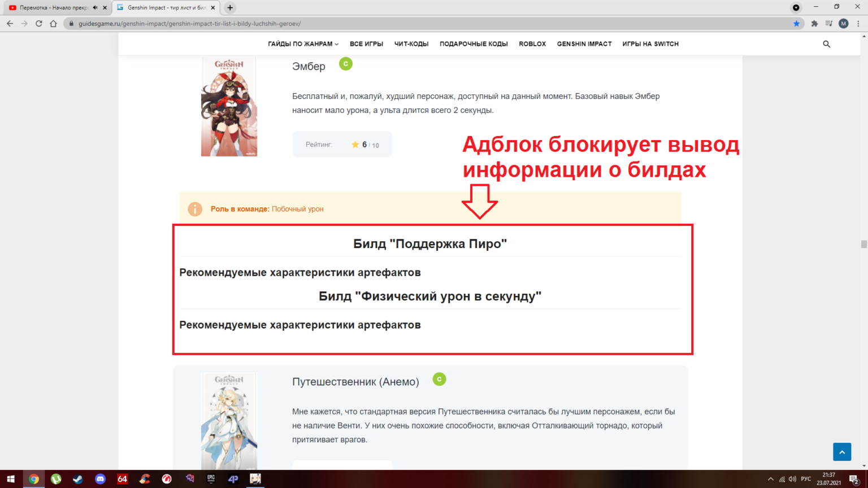Select the Genshin Impact тир лист tab
The height and width of the screenshot is (488, 868).
(x=166, y=8)
